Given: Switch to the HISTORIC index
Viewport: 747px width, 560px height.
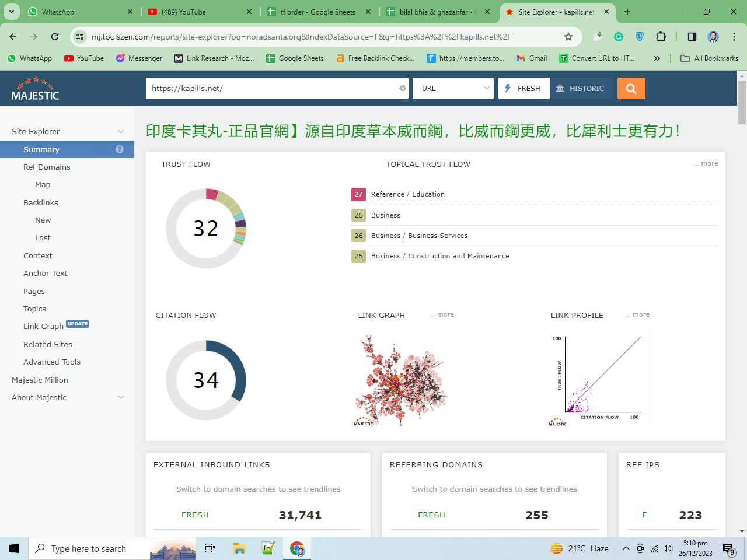Looking at the screenshot, I should (x=581, y=89).
